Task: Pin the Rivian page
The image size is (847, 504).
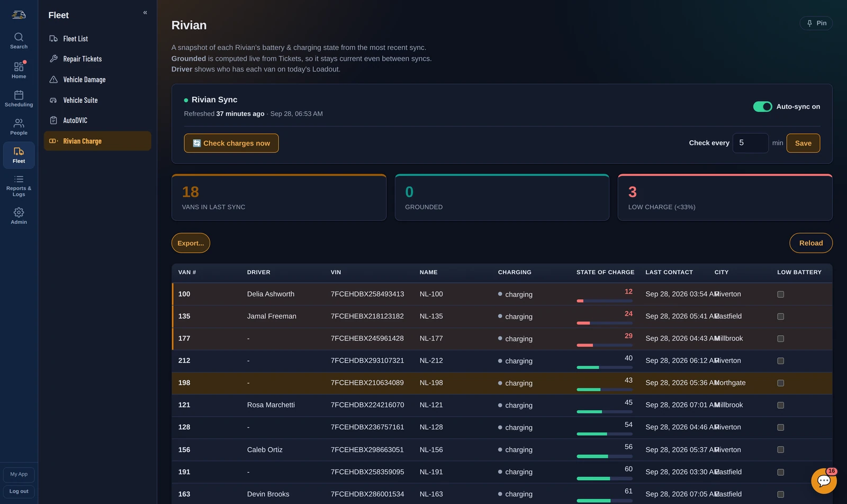Action: [816, 23]
